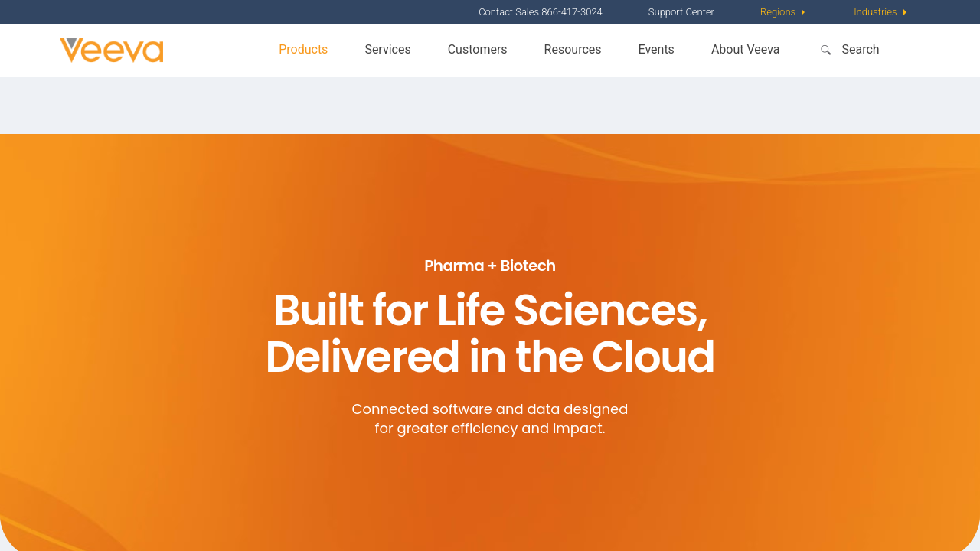Click the Pharma + Biotech heading
This screenshot has height=551, width=980.
point(490,266)
